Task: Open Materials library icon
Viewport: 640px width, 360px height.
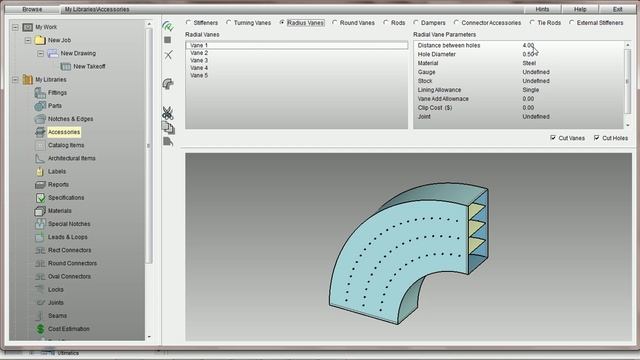Action: coord(40,211)
